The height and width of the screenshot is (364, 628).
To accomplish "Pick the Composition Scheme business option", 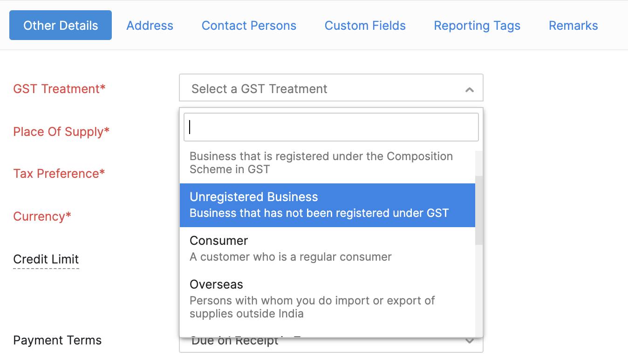I will coord(321,162).
